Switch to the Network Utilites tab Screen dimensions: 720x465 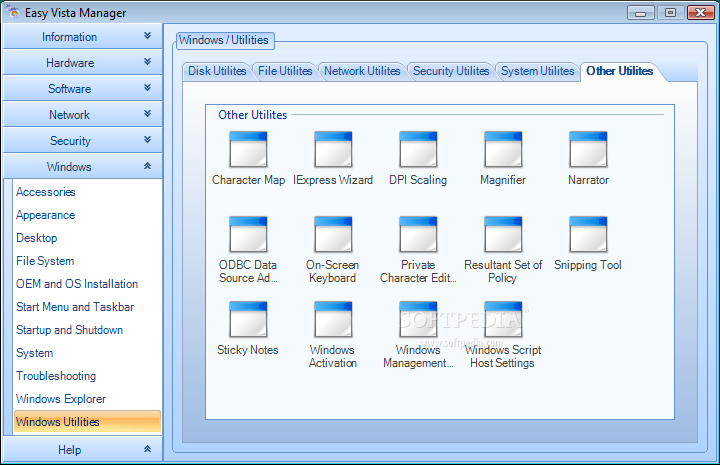pyautogui.click(x=362, y=71)
